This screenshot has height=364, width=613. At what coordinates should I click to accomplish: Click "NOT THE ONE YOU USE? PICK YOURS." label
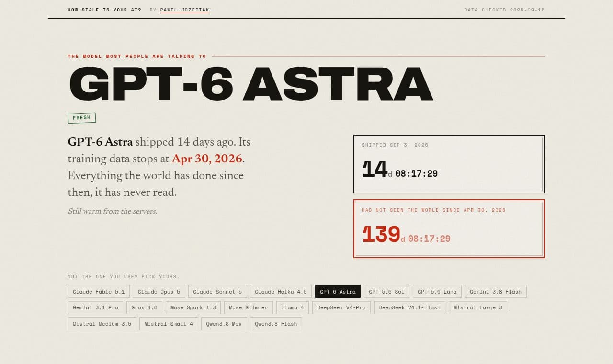point(124,277)
